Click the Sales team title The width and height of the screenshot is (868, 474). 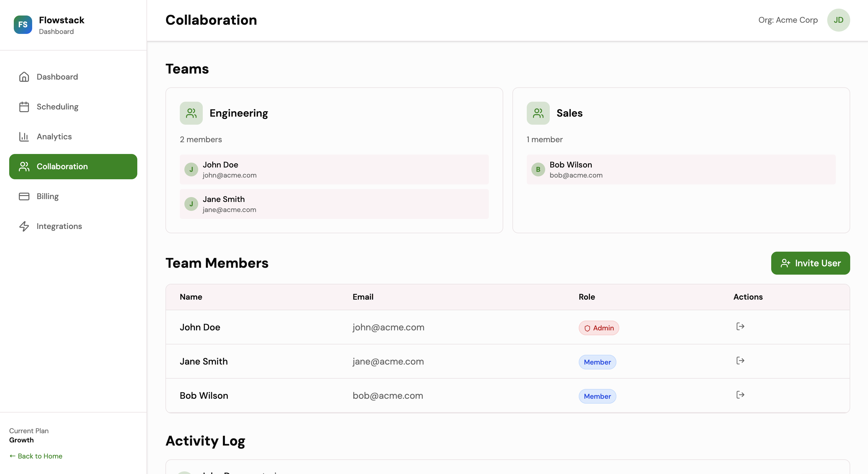pyautogui.click(x=570, y=113)
